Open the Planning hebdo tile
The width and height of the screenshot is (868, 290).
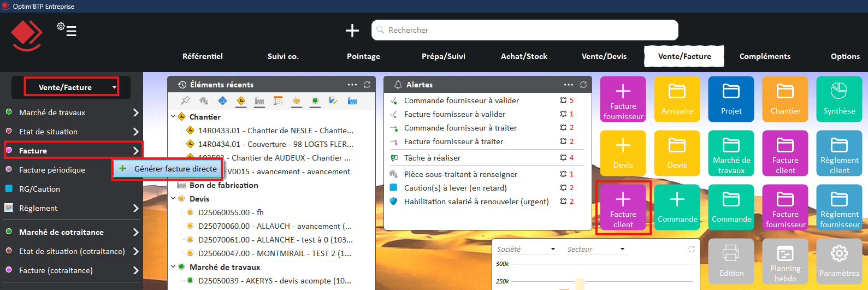pos(785,261)
